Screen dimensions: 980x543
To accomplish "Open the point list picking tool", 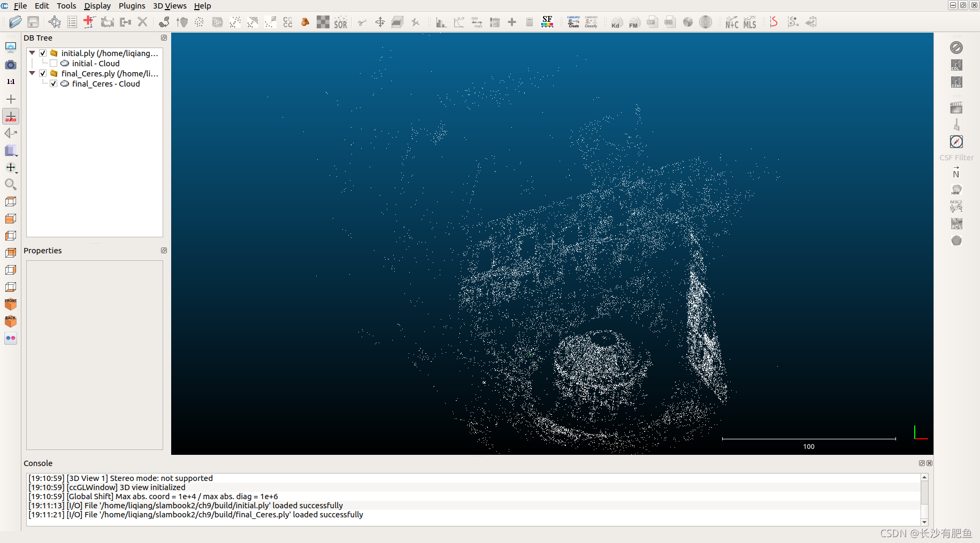I will tap(72, 22).
